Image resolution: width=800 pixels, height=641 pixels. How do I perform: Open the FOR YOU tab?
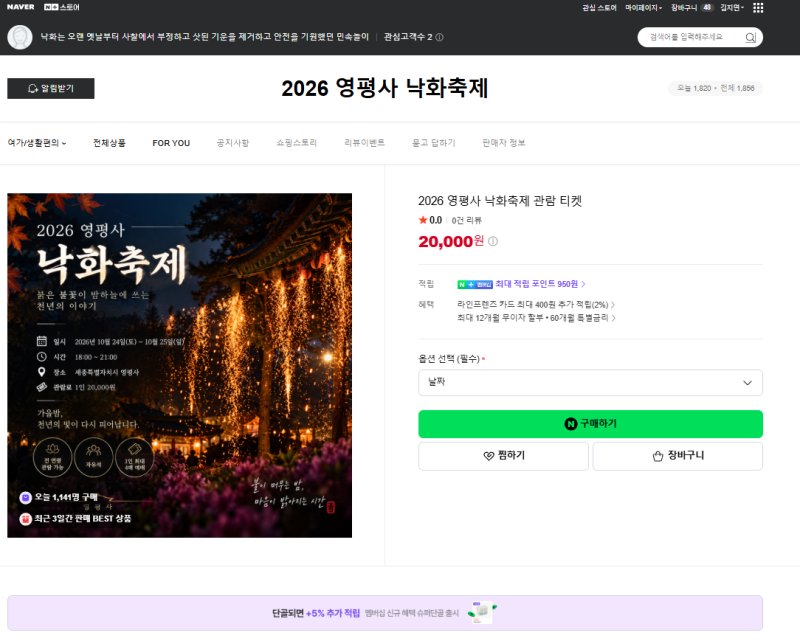click(171, 143)
